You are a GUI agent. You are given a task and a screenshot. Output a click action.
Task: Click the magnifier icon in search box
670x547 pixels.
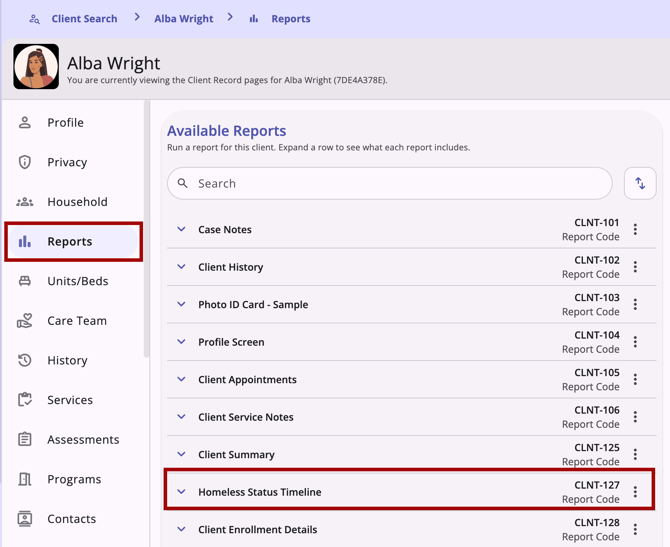coord(182,183)
